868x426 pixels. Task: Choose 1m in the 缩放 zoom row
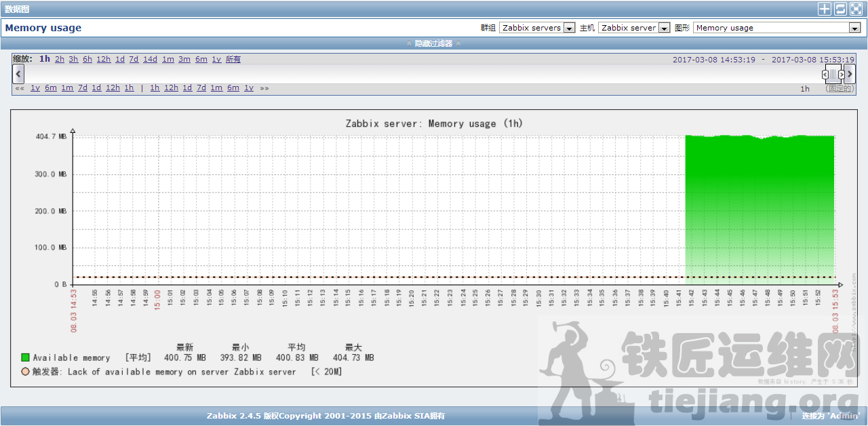point(167,59)
